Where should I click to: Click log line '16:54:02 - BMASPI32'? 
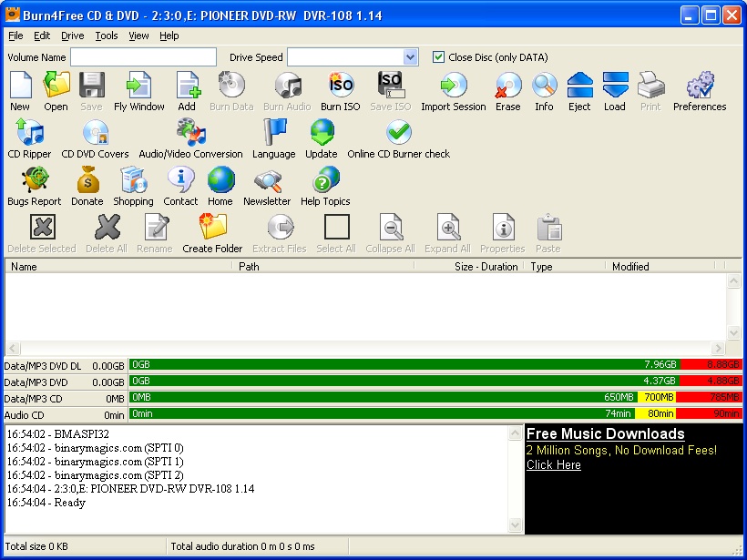(x=58, y=433)
